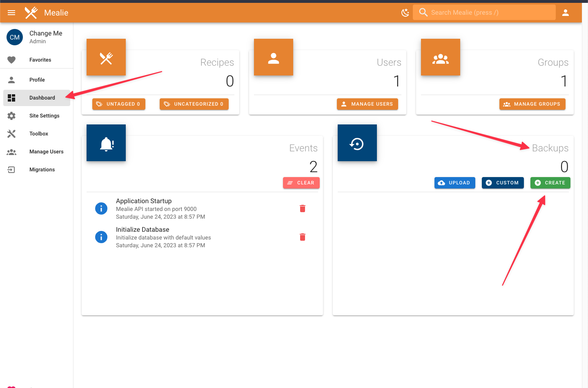Toggle dark mode moon icon
Screen dimensions: 588x388
(x=405, y=13)
